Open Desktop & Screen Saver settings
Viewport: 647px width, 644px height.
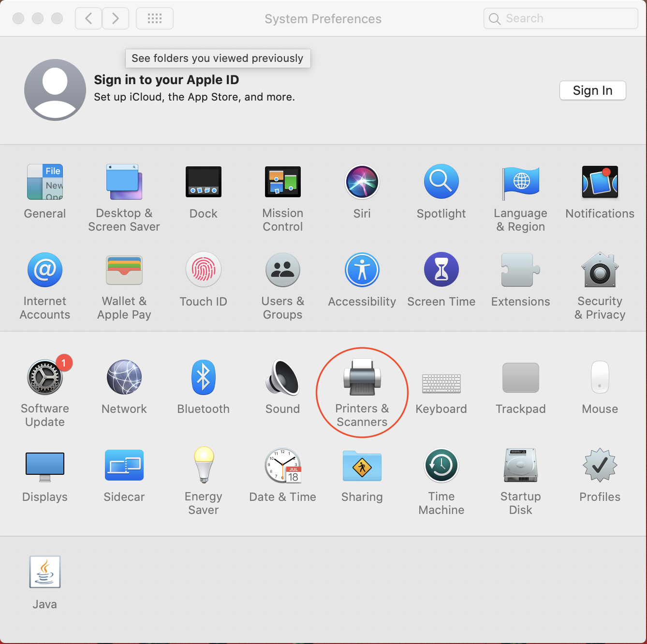pos(124,182)
